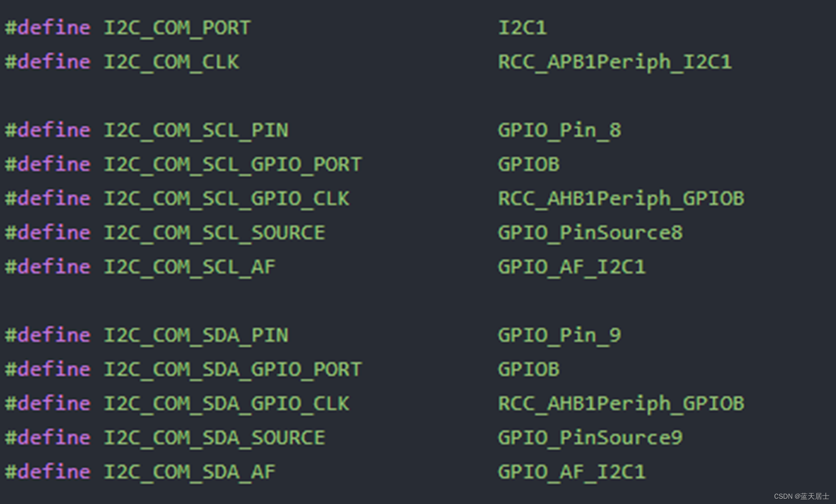Click the I2C_COM_SDA_AF macro name
This screenshot has width=836, height=504.
pos(190,472)
